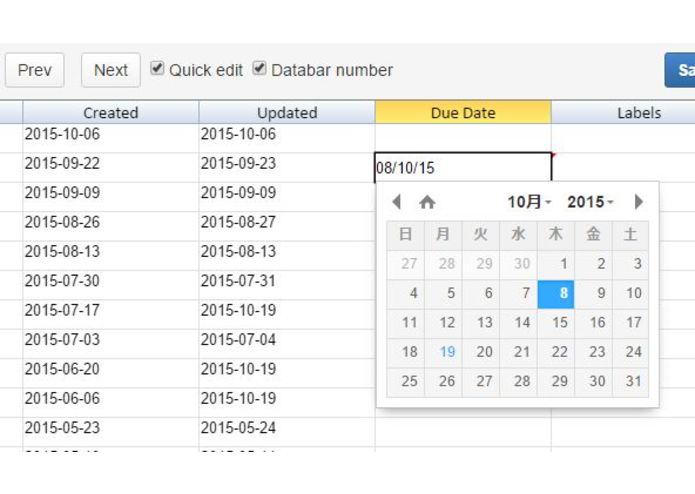Image resolution: width=695 pixels, height=494 pixels.
Task: Choose October 20 in the calendar
Action: click(x=480, y=352)
